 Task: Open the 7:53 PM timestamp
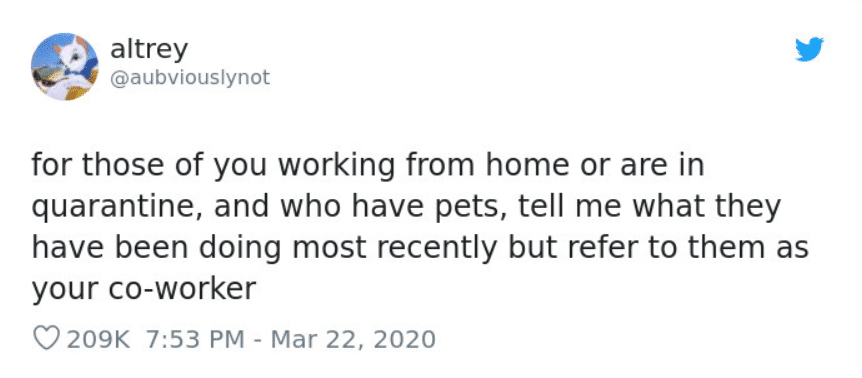coord(195,339)
